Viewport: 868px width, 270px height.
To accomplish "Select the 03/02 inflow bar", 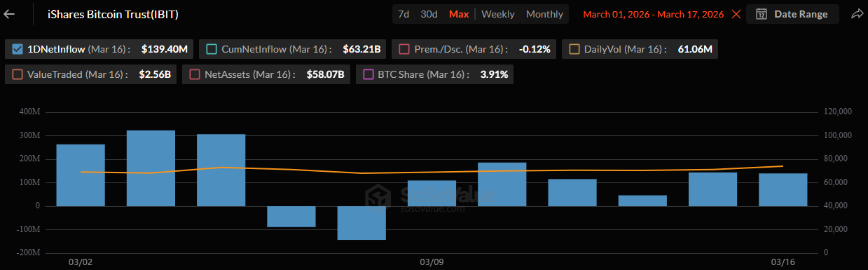I will pyautogui.click(x=81, y=175).
